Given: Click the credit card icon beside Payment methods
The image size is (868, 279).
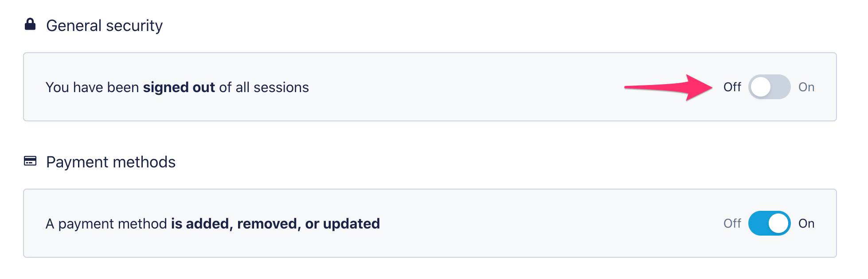Looking at the screenshot, I should (30, 161).
